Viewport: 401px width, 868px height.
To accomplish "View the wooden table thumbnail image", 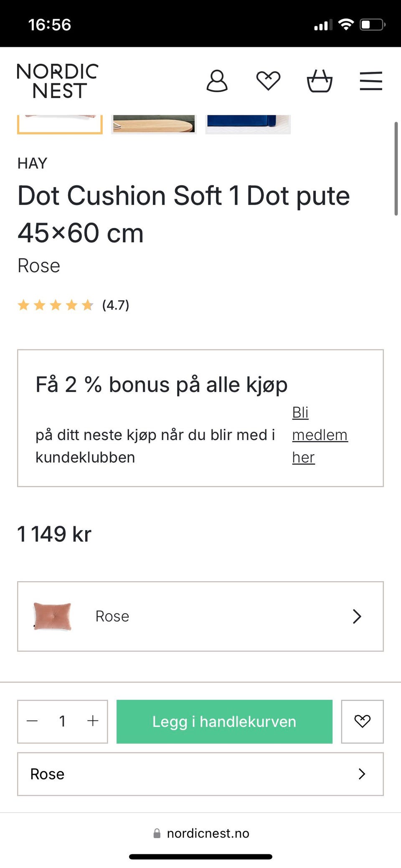I will 154,124.
